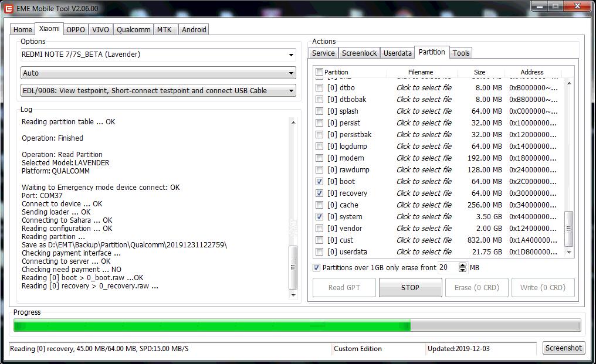Select file for the modem partition
Viewport: 596px width, 364px height.
pyautogui.click(x=424, y=158)
